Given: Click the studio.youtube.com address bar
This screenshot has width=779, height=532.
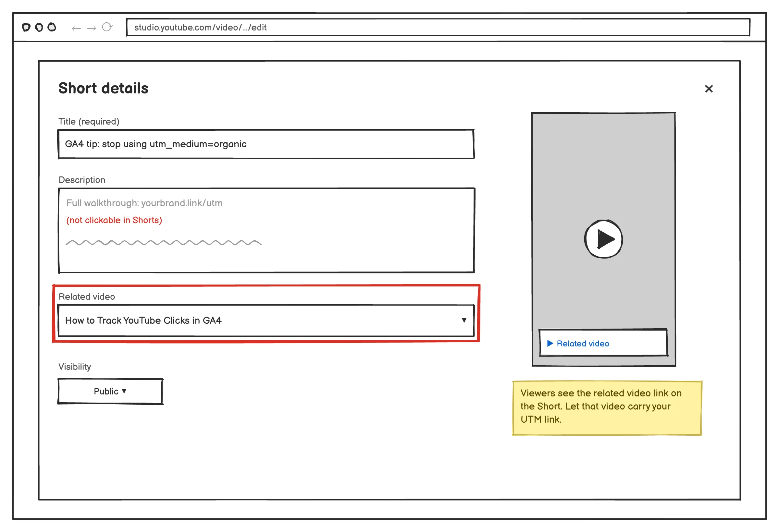Looking at the screenshot, I should (x=438, y=27).
